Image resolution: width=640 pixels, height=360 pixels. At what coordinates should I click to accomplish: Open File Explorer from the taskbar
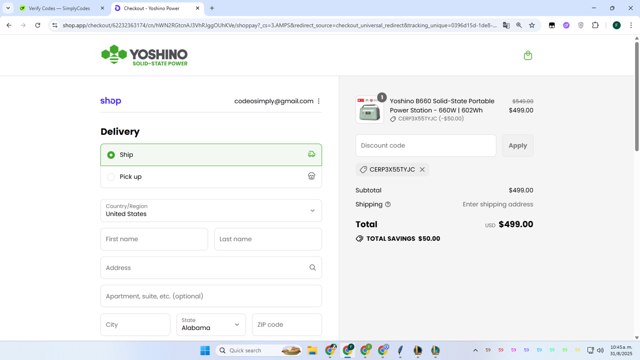tap(312, 350)
